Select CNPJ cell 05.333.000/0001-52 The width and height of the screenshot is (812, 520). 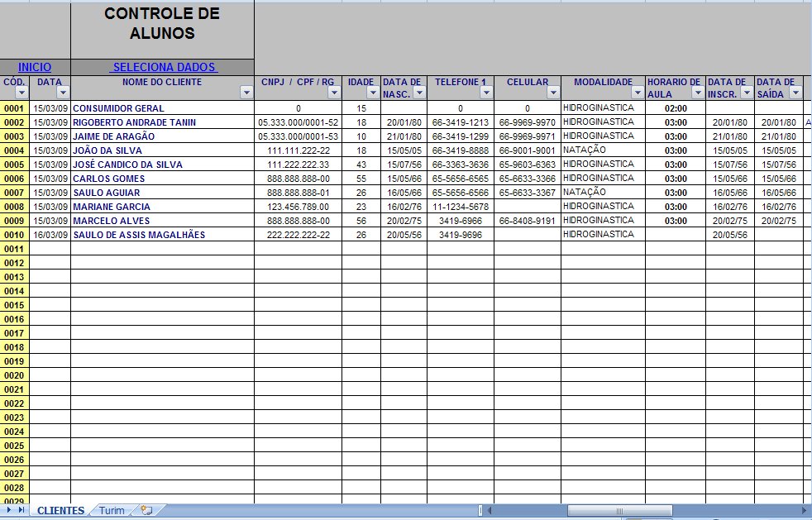click(x=298, y=122)
